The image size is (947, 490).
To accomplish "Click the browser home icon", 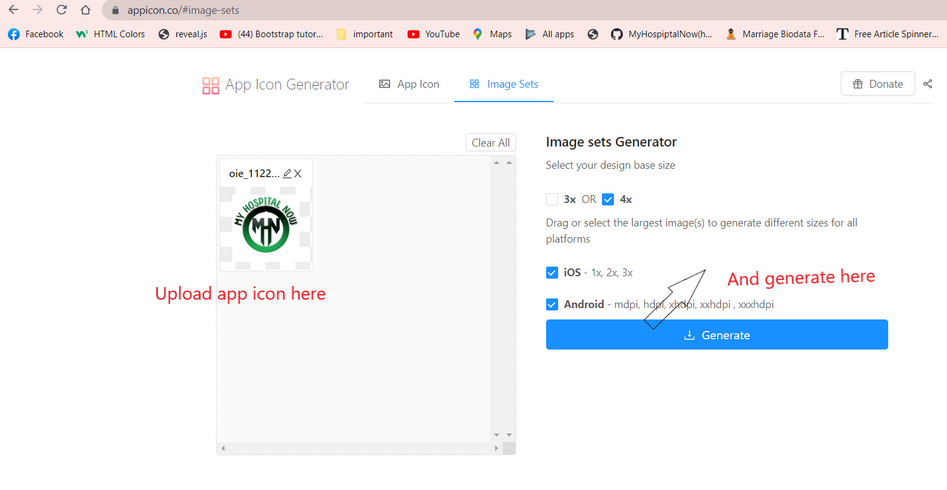I will pos(86,10).
